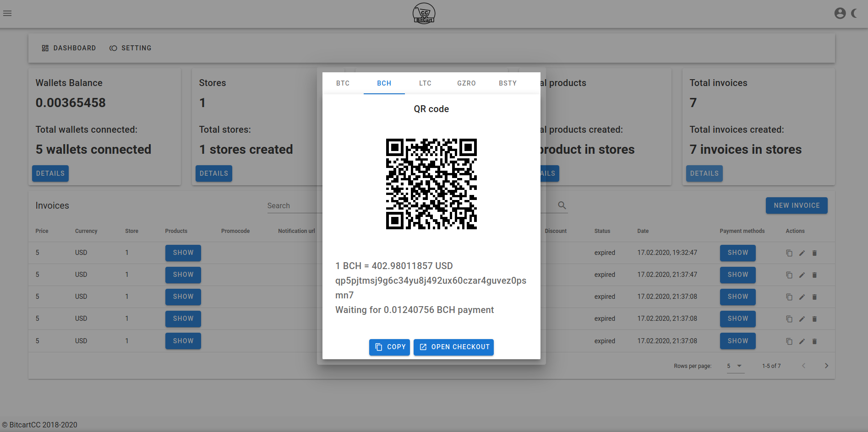
Task: Click the QR code image
Action: pyautogui.click(x=431, y=184)
